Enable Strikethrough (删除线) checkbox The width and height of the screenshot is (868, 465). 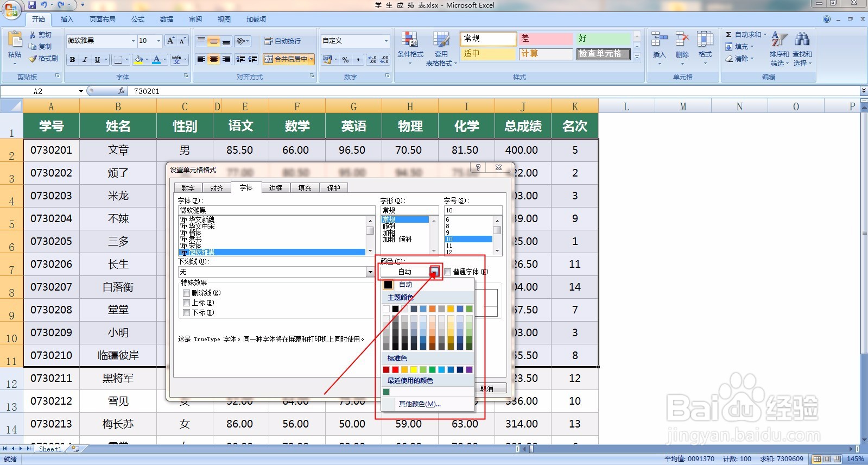(186, 293)
